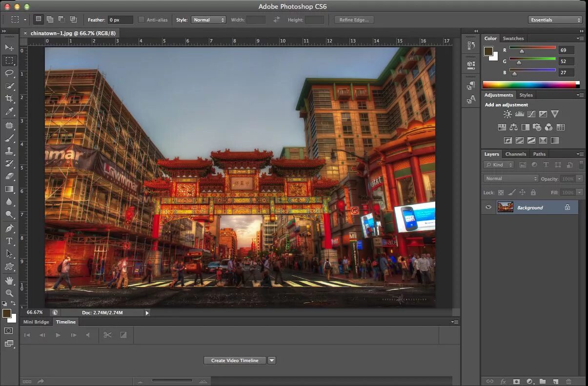Select the Crop tool
Image resolution: width=588 pixels, height=386 pixels.
[9, 99]
